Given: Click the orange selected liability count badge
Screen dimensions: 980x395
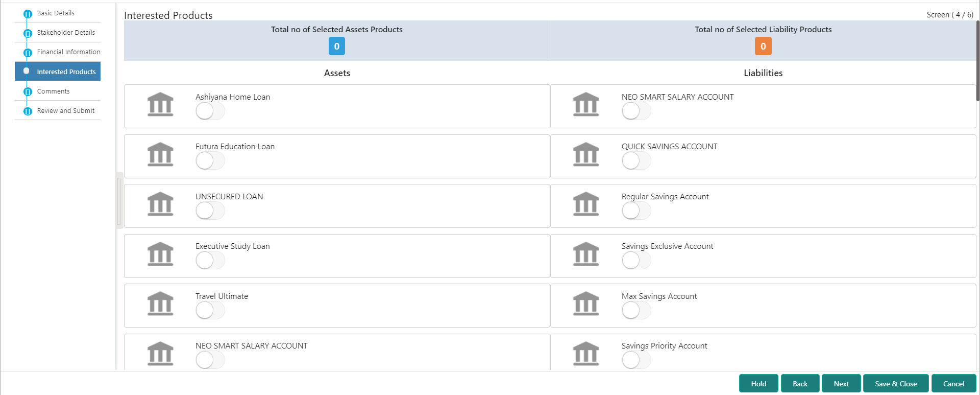Looking at the screenshot, I should (763, 46).
